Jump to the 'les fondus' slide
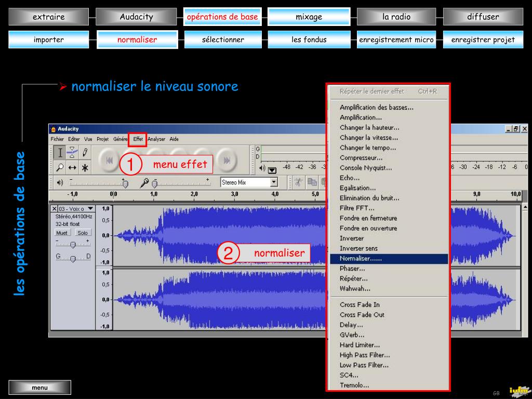Viewport: 532px width, 399px height. [309, 39]
